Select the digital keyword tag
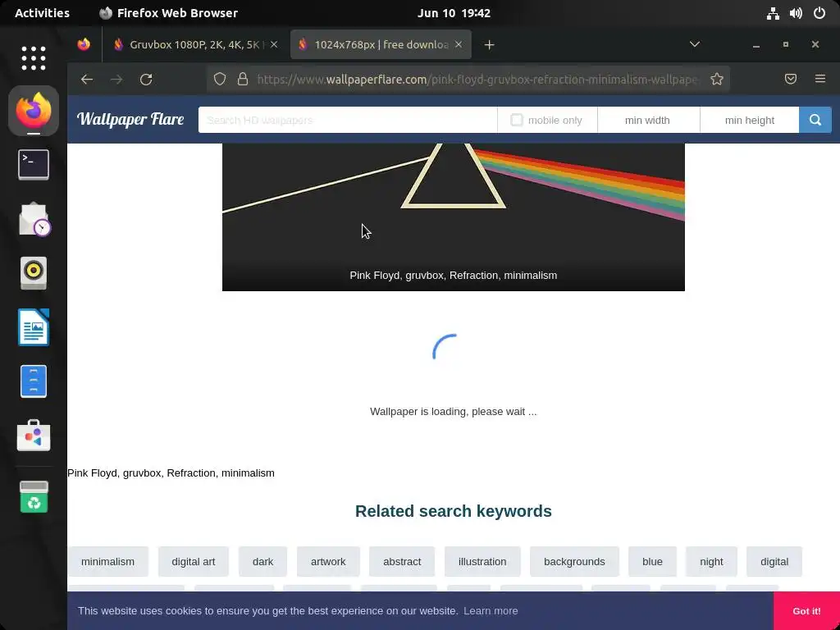Viewport: 840px width, 630px height. click(x=774, y=561)
